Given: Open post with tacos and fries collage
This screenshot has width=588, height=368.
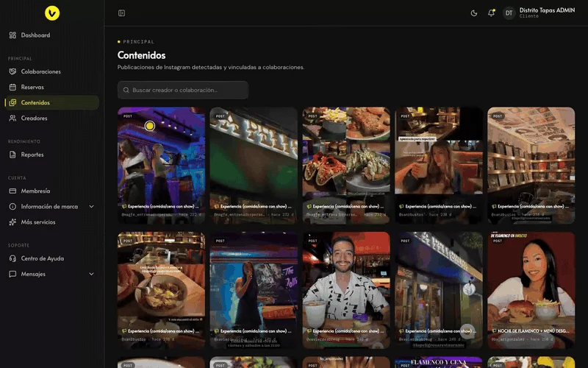Looking at the screenshot, I should point(346,166).
